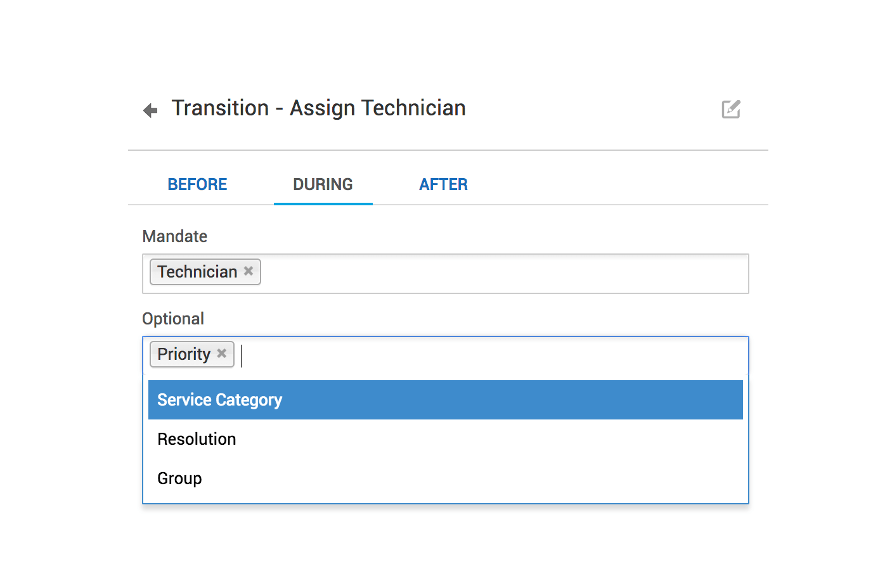Open the AFTER tab
This screenshot has width=885, height=588.
(x=443, y=184)
